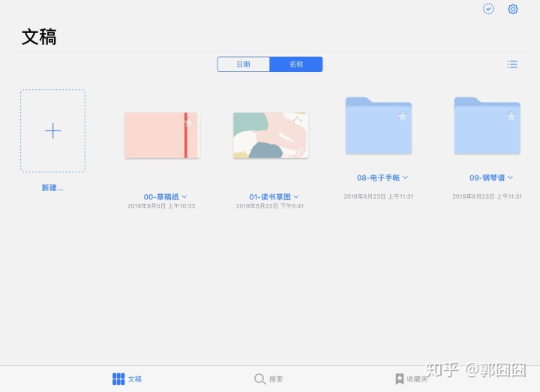Sort documents by 日期
The height and width of the screenshot is (392, 540).
[244, 64]
